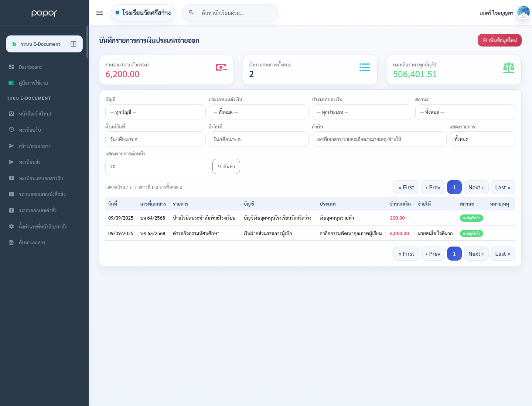
Task: Open the user avatar for มนตรี ไชยบุญทา
Action: [x=524, y=13]
